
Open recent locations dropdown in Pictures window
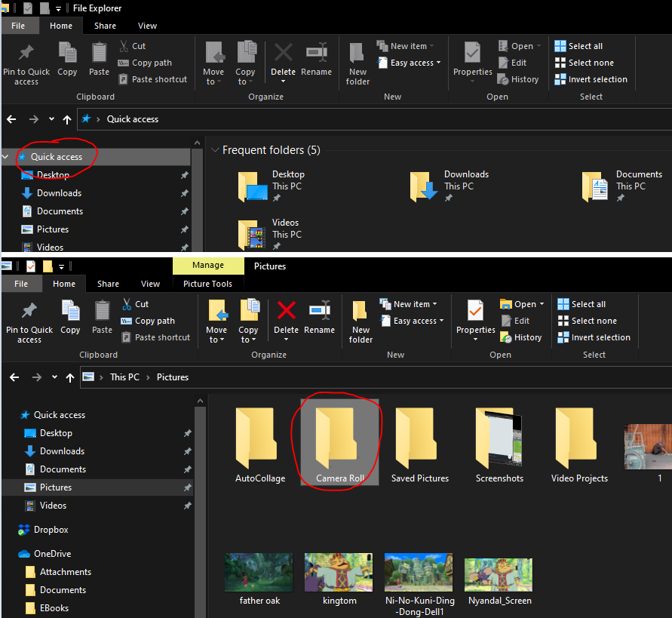coord(54,377)
